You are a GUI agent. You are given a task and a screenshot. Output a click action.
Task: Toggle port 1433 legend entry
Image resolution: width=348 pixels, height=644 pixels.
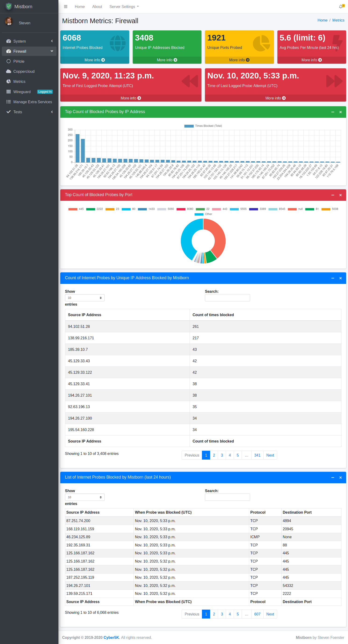pos(146,209)
